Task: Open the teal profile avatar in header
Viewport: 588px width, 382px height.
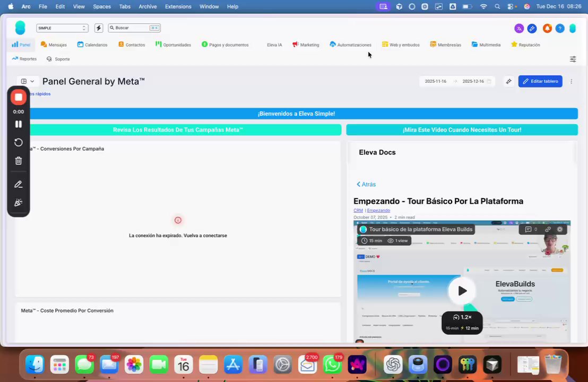Action: pos(573,28)
